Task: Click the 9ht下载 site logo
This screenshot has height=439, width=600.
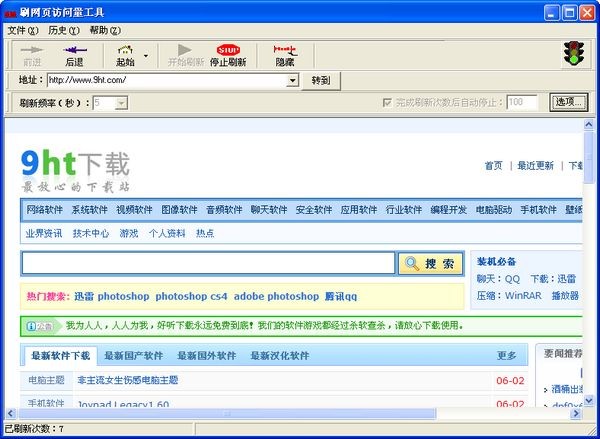Action: [75, 171]
